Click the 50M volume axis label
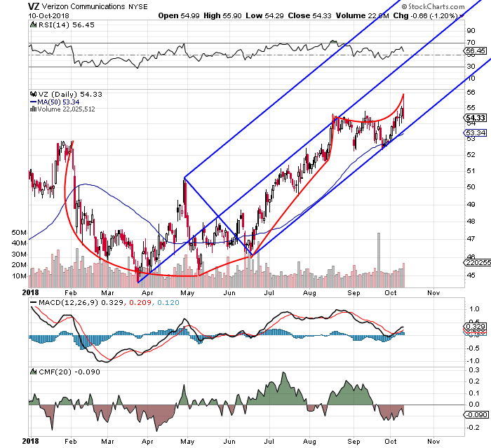 (19, 233)
